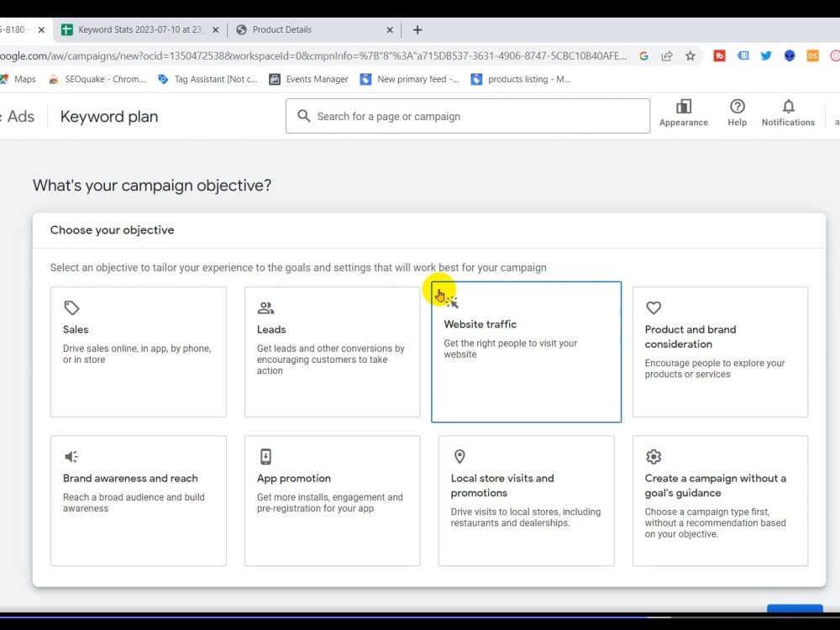840x630 pixels.
Task: Select the Sales objective tag icon
Action: pos(71,308)
